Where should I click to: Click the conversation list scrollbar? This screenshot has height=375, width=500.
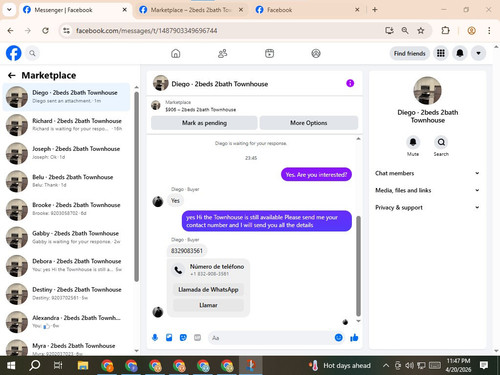[x=136, y=187]
